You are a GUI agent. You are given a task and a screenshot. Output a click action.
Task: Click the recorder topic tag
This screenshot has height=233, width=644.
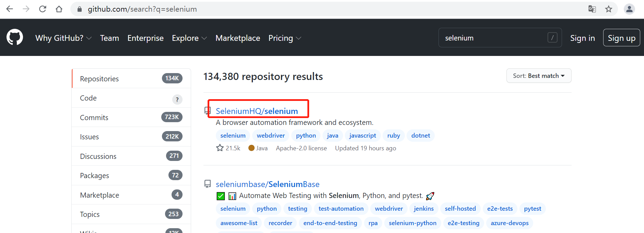tap(280, 223)
